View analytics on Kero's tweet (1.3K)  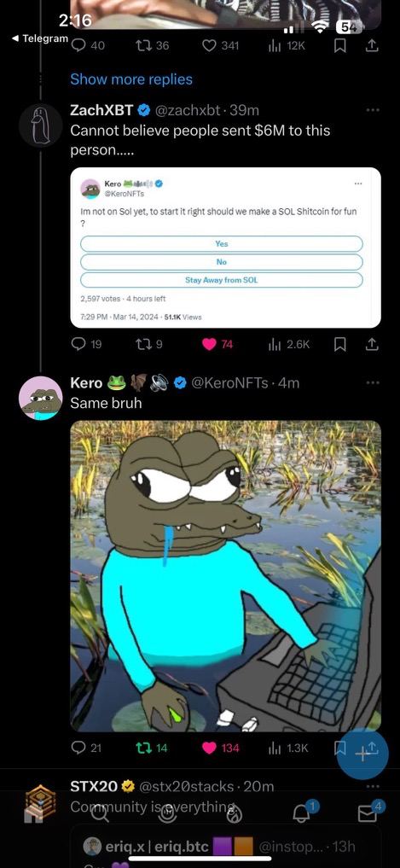275,748
